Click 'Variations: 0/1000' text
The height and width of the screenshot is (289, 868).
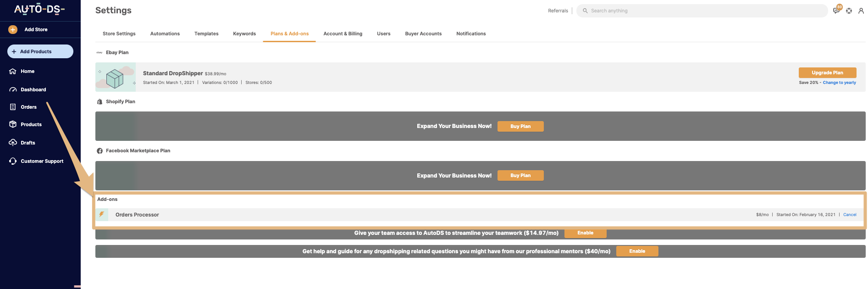point(220,83)
